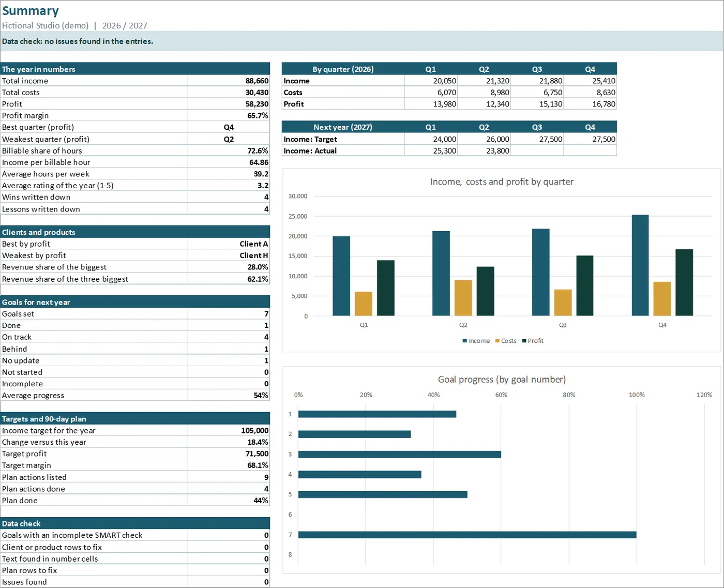Select the Costs legend entry
The image size is (724, 588).
tap(506, 341)
